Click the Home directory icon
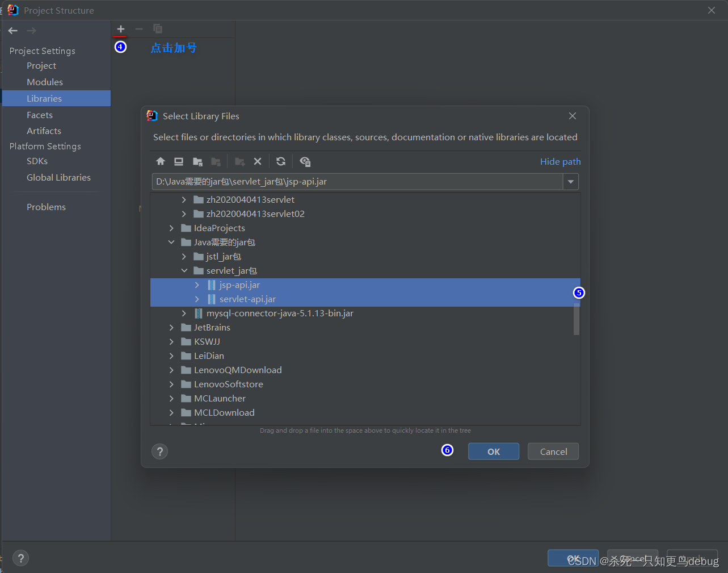The image size is (728, 573). pos(161,162)
